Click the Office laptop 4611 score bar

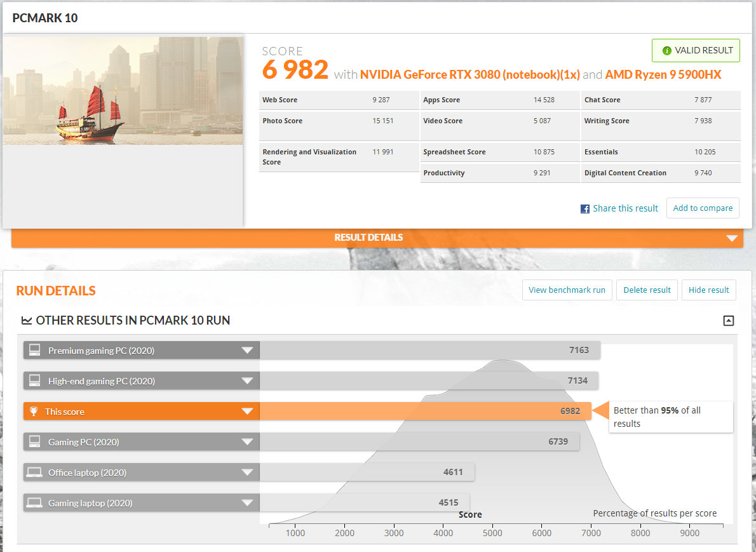point(367,472)
